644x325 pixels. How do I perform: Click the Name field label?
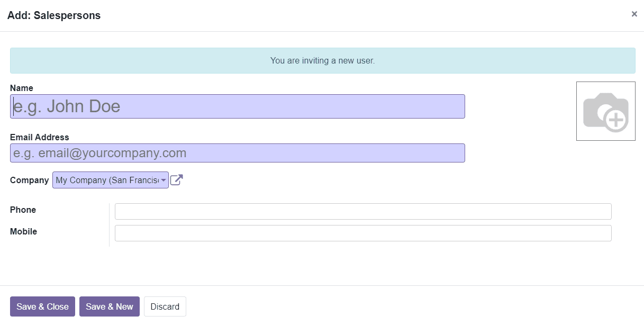pyautogui.click(x=21, y=88)
